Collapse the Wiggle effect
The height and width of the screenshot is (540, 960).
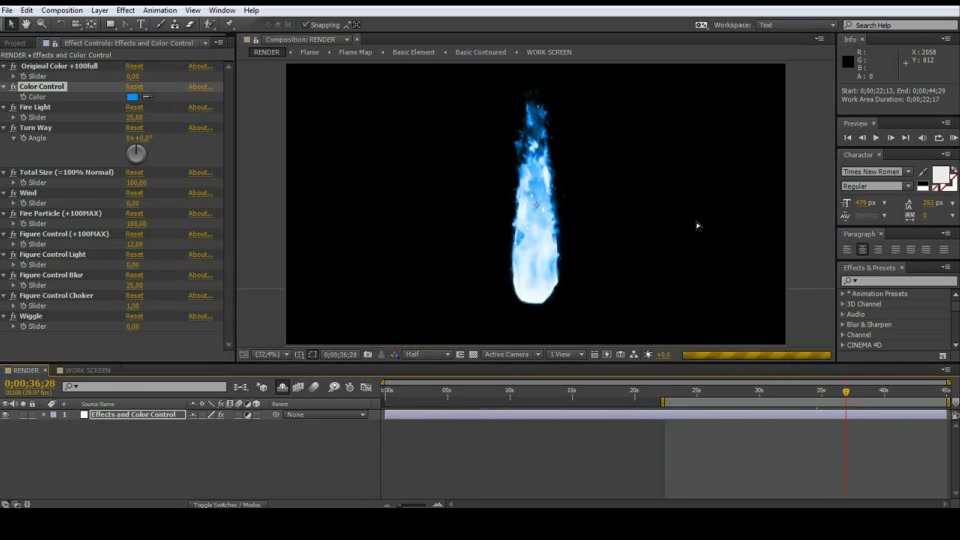(4, 317)
